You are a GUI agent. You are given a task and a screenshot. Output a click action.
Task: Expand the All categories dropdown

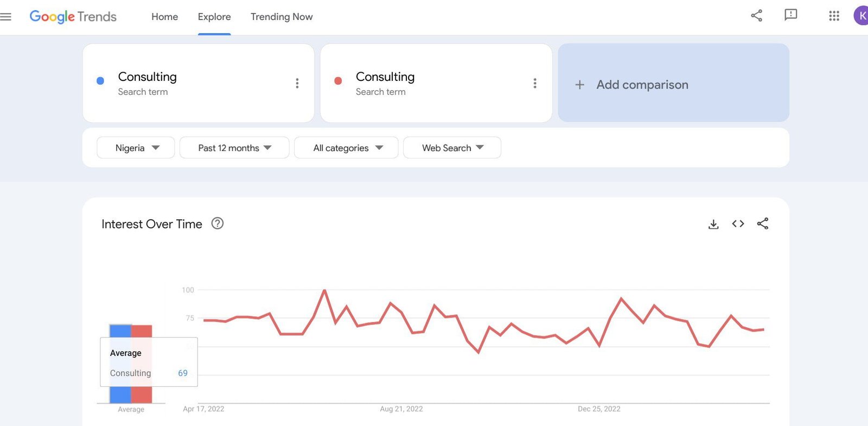pos(346,148)
